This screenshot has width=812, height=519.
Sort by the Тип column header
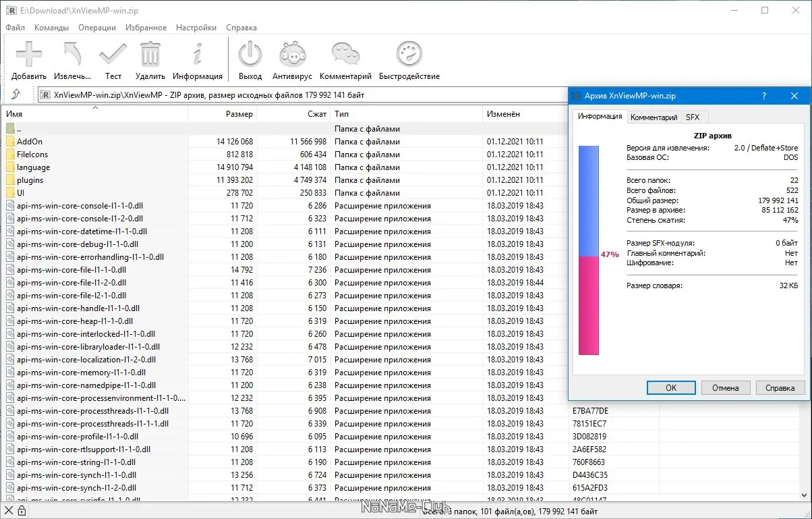407,114
